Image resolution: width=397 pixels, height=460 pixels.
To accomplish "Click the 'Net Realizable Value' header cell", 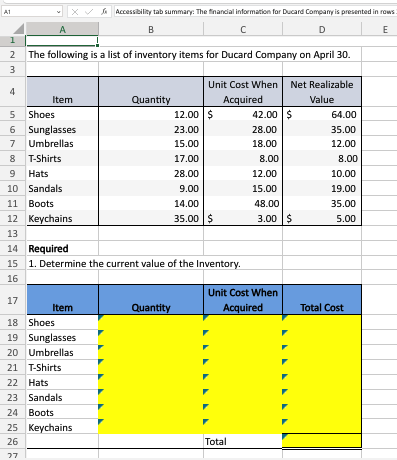I will (322, 92).
